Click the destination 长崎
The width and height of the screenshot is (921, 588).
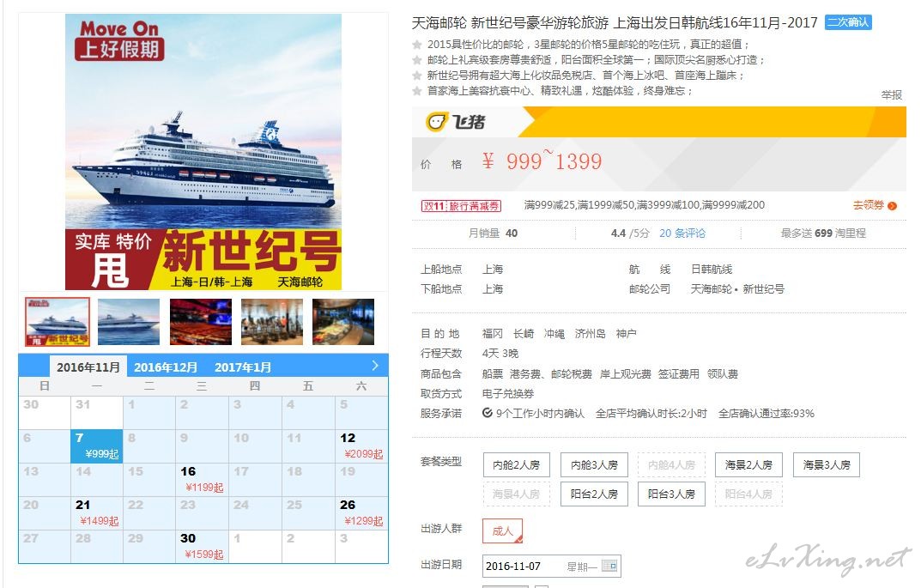[x=524, y=334]
